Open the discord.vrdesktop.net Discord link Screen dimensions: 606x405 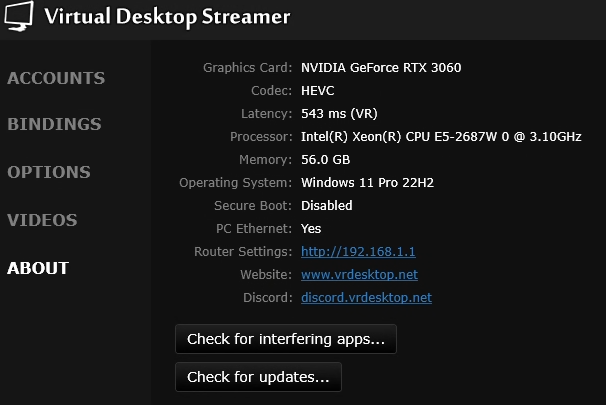tap(366, 298)
